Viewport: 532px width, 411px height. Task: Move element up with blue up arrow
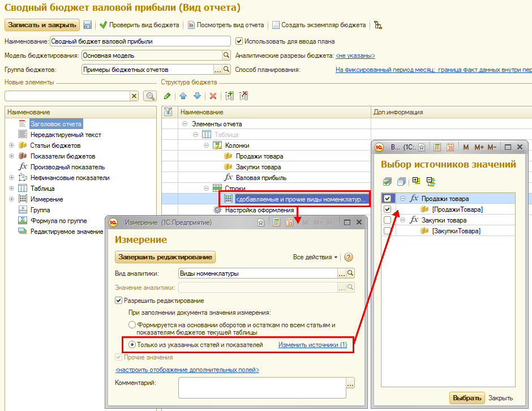coord(183,96)
